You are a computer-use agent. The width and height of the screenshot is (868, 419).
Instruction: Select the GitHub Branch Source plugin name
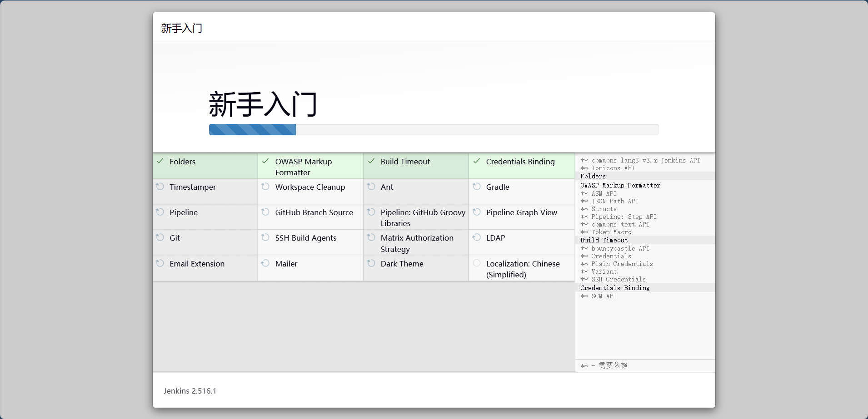tap(314, 212)
